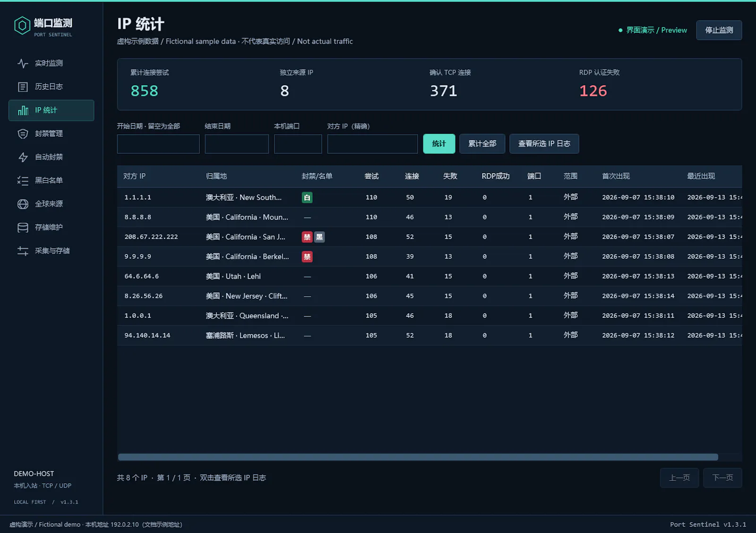The height and width of the screenshot is (533, 756).
Task: Click Port Sentinel v1.3.1 status text
Action: pyautogui.click(x=708, y=524)
